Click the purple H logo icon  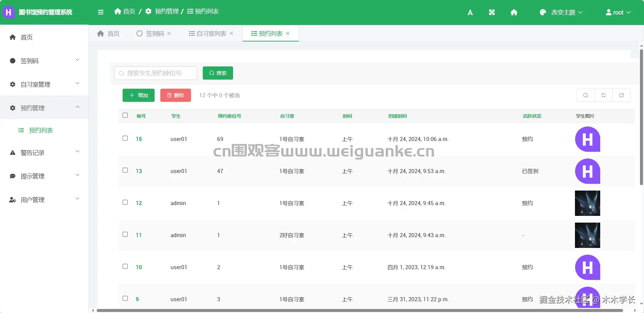(8, 12)
